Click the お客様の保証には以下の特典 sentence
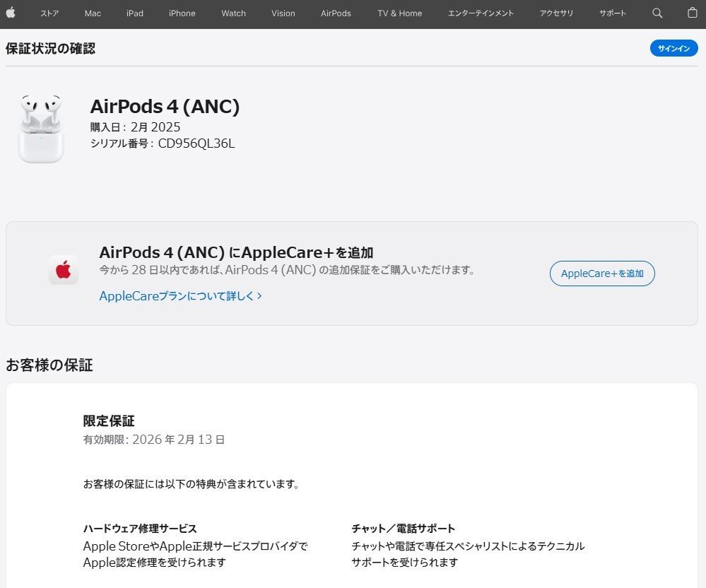Screen dimensions: 706x588 pyautogui.click(x=191, y=483)
